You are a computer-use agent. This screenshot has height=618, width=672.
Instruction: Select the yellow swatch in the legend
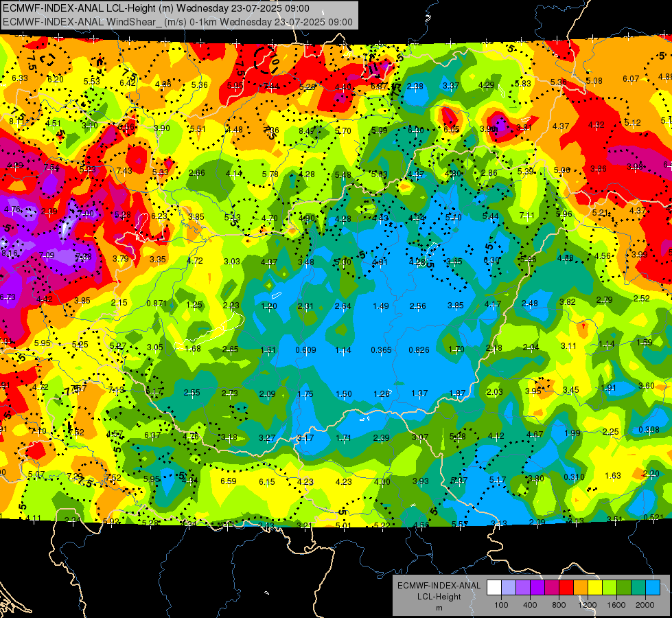[595, 588]
